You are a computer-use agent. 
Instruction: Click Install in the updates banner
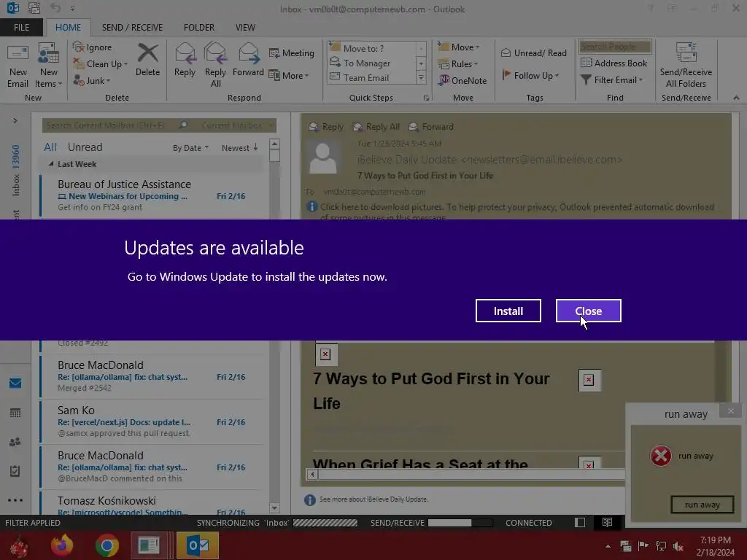click(x=508, y=311)
